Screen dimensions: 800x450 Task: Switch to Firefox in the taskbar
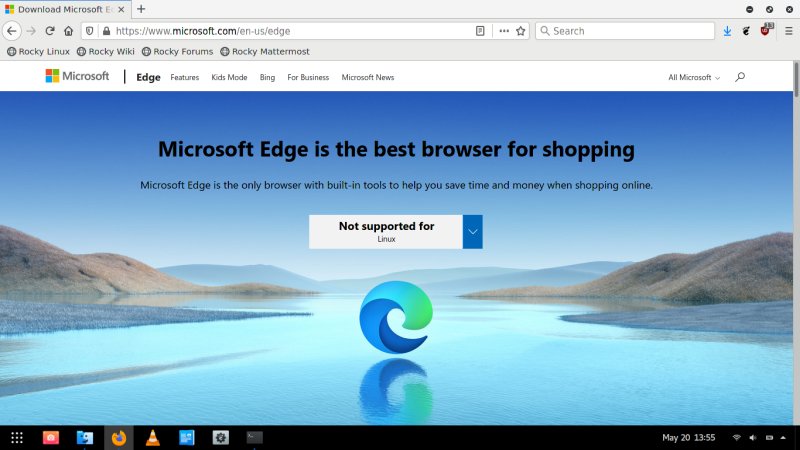119,438
